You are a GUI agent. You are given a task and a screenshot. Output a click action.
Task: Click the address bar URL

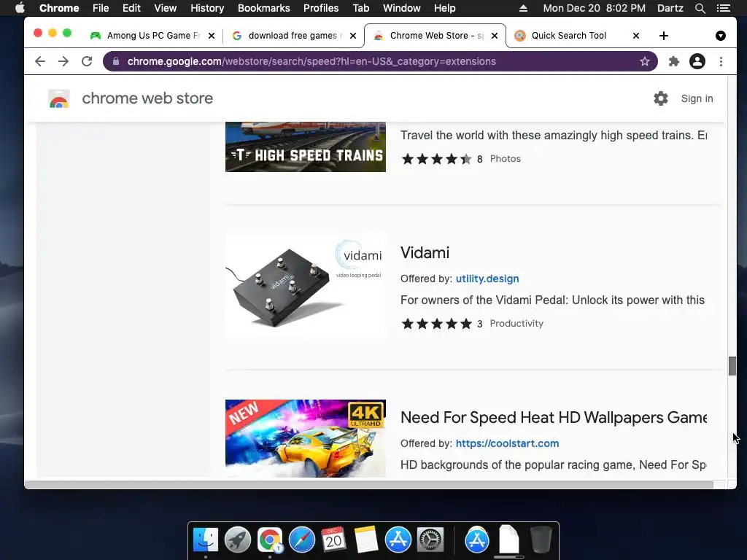click(x=311, y=61)
